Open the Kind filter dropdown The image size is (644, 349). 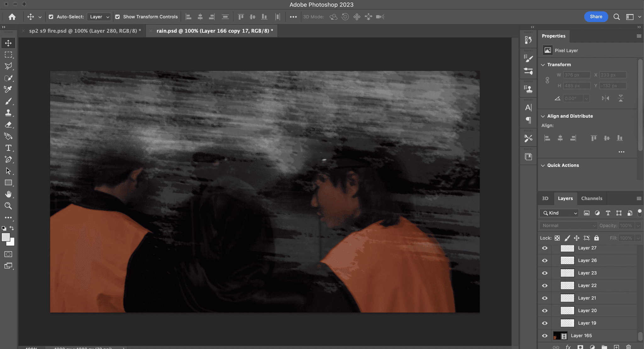tap(560, 213)
